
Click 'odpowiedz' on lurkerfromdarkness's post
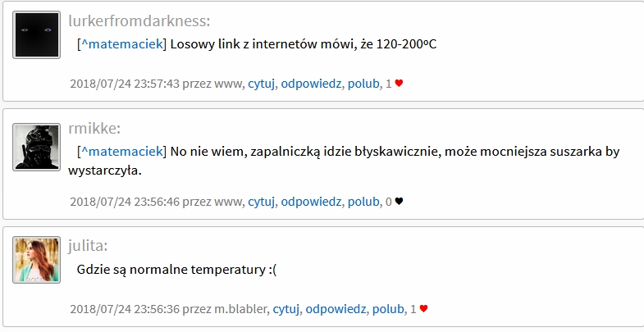point(311,83)
